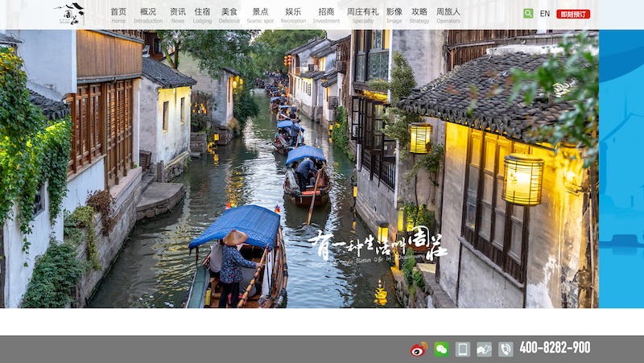Click the handshake icon in footer
644x363 pixels.
pyautogui.click(x=485, y=349)
